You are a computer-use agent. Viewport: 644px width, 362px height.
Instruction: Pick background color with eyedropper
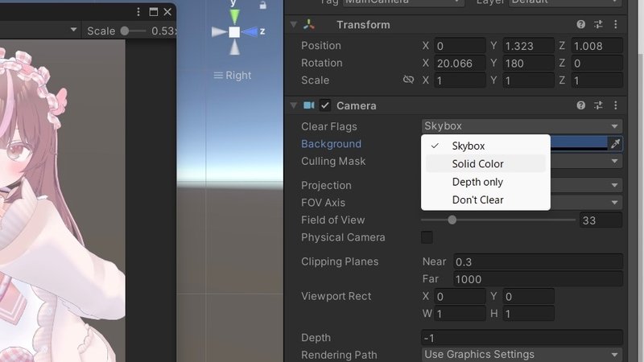tap(615, 144)
